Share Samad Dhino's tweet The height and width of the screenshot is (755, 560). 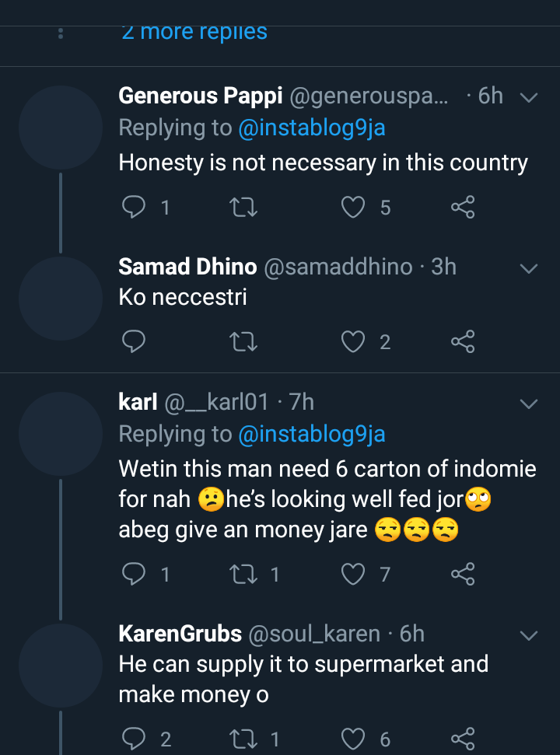463,341
